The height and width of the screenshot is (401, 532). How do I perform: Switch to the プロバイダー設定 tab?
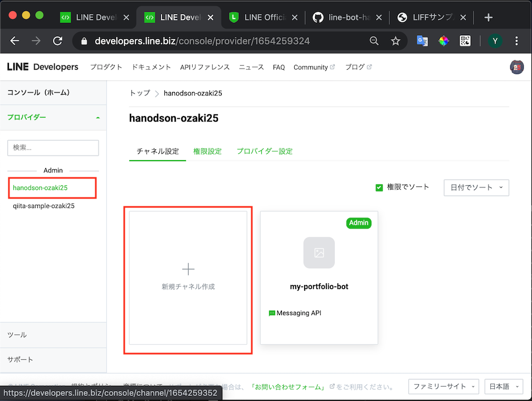point(265,151)
